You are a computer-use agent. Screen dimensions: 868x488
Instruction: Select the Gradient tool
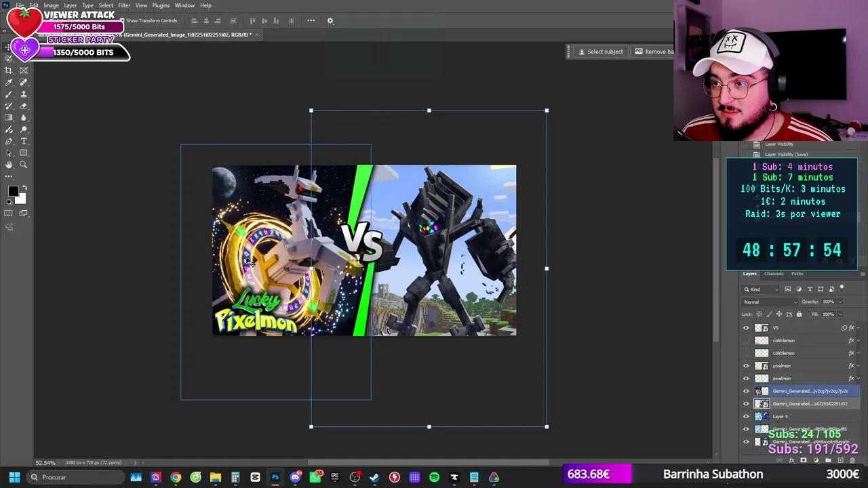click(9, 117)
